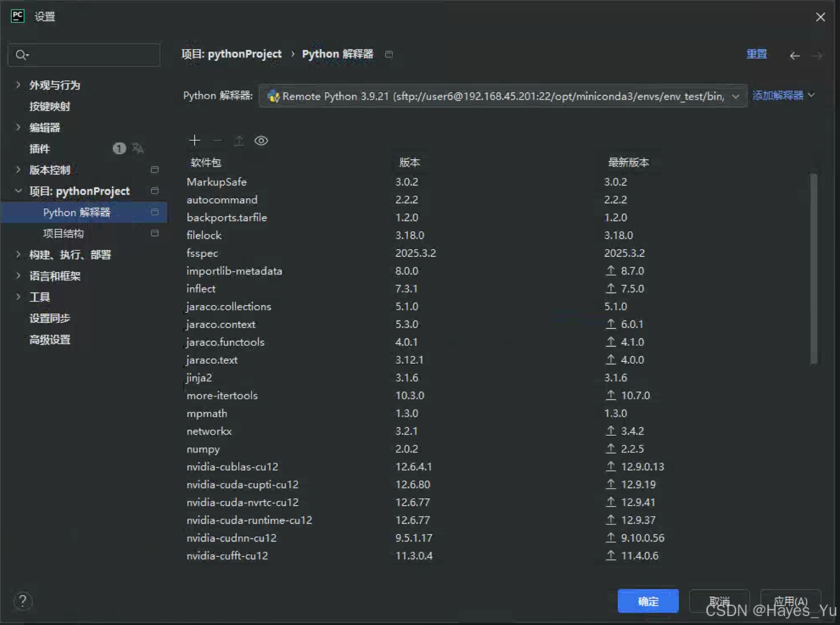Screen dimensions: 840x625
Task: Click the Python interpreter icon in the combo box
Action: (273, 96)
